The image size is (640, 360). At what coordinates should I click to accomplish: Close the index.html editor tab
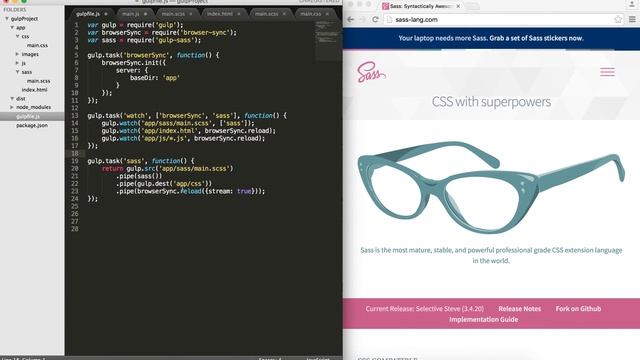(x=239, y=14)
